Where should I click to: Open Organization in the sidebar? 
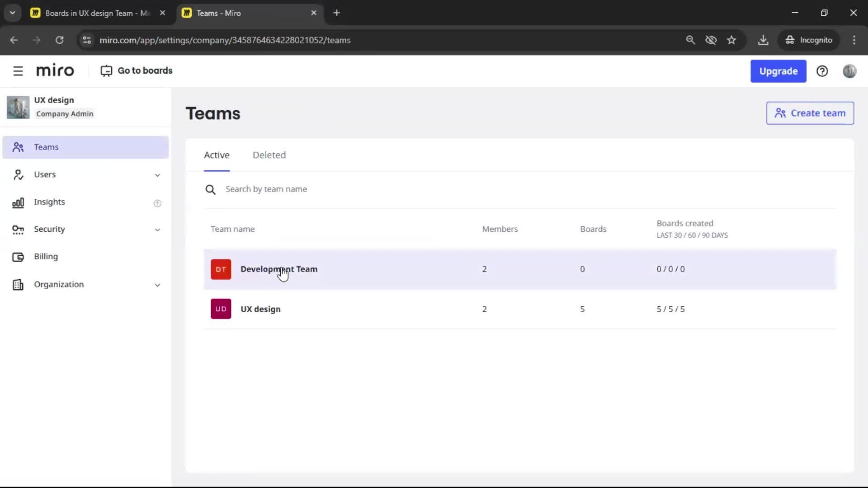point(85,285)
